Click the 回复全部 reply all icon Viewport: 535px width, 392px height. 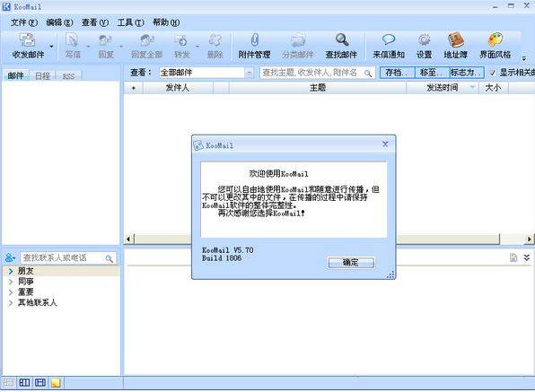[147, 39]
